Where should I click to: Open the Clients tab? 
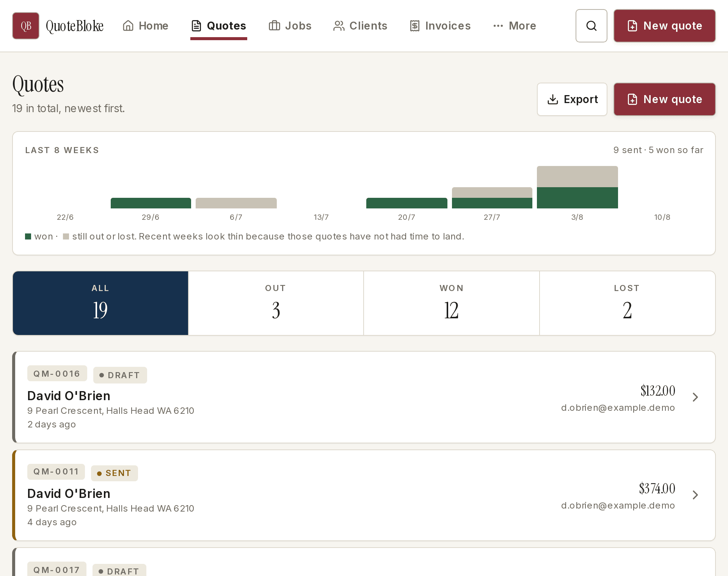point(360,26)
